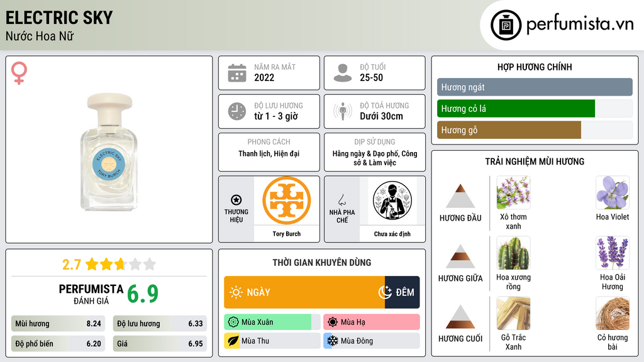Image resolution: width=644 pixels, height=362 pixels.
Task: Click the Chưa xác định perfumer label
Action: pyautogui.click(x=392, y=234)
